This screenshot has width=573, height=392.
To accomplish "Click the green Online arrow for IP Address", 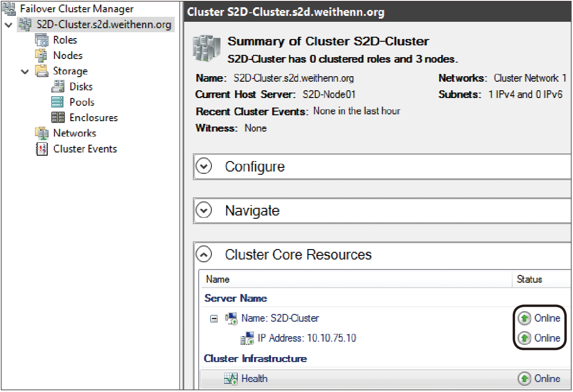I will 524,338.
